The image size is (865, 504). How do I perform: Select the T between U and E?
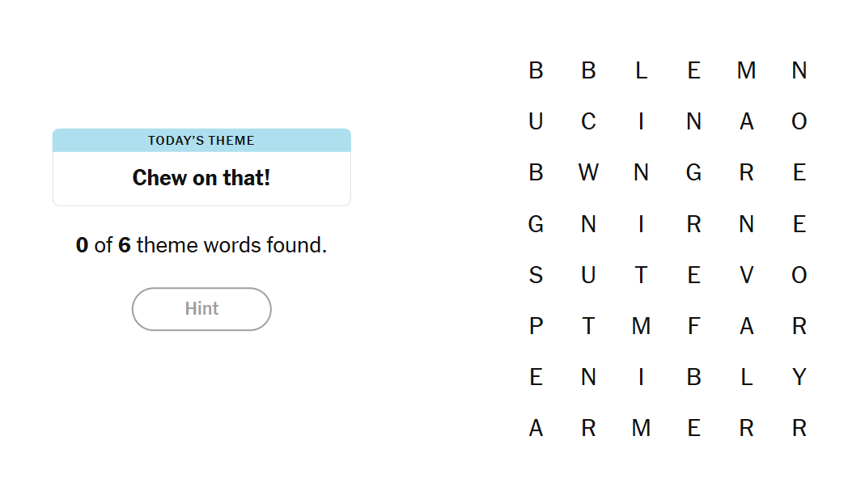641,275
